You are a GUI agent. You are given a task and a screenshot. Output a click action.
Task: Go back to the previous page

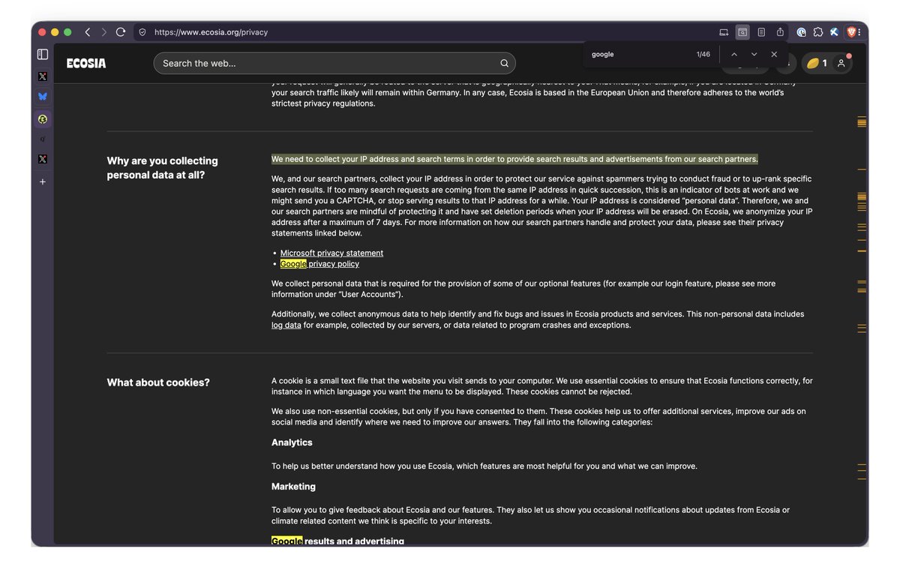88,32
